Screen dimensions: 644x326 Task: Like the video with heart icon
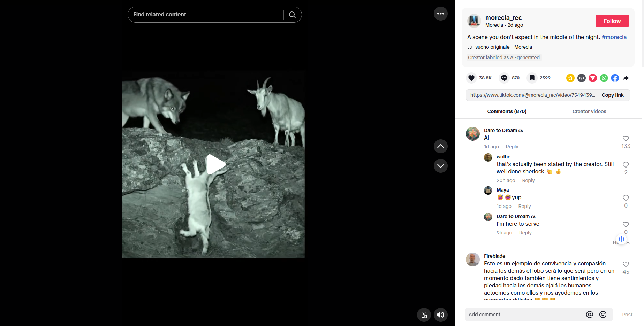pyautogui.click(x=471, y=78)
